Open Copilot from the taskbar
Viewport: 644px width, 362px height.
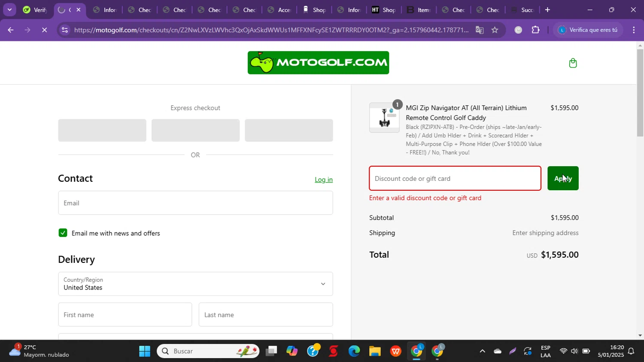[292, 351]
